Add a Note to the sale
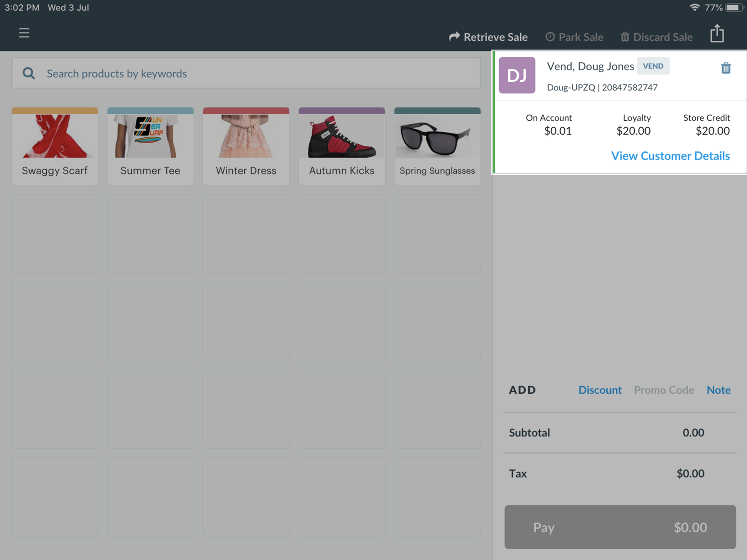 click(718, 390)
